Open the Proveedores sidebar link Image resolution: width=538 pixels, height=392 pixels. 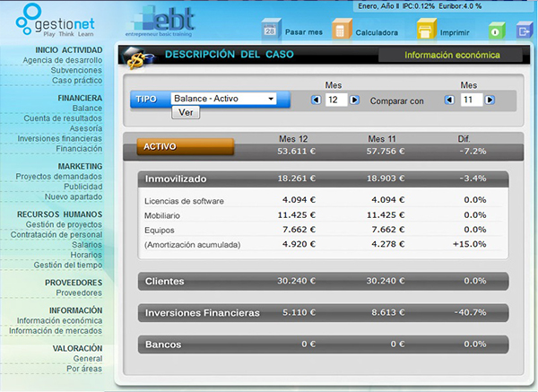pos(79,292)
